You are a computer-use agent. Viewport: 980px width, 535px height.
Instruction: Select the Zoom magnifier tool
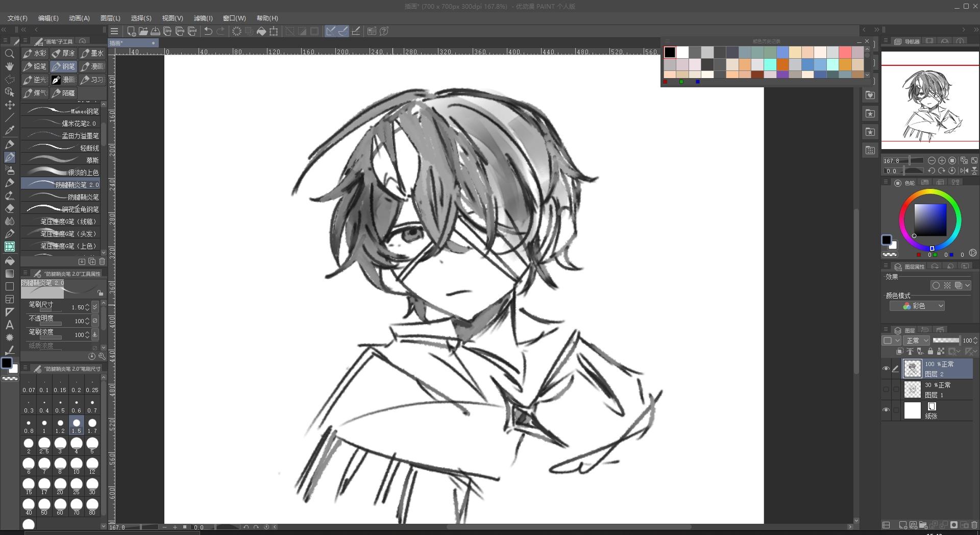(10, 54)
